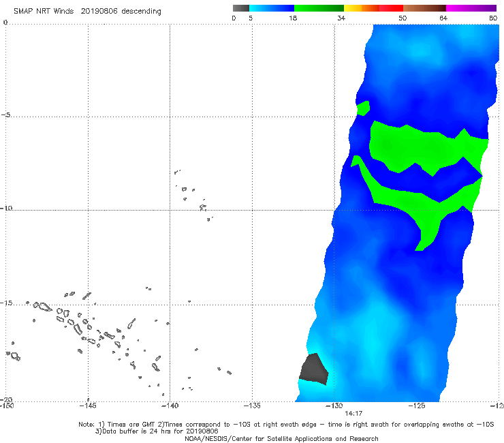Click the color bar label "50"
Screen dimensions: 504x443
click(403, 18)
